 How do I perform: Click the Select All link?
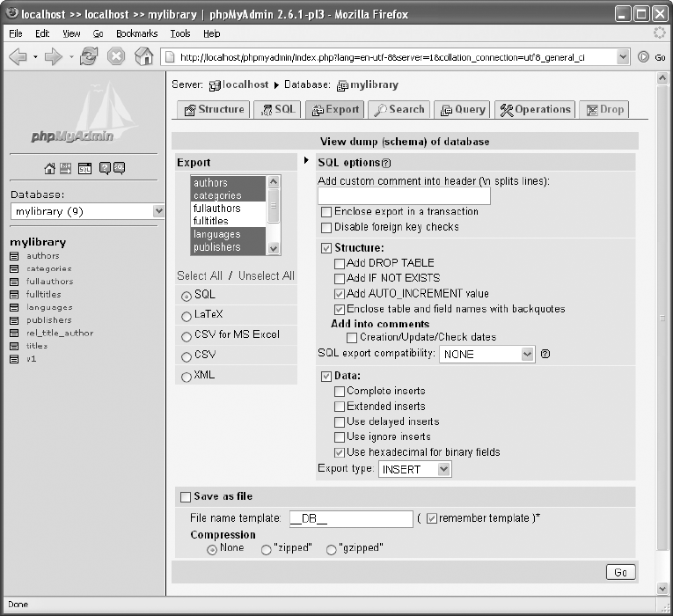click(200, 275)
